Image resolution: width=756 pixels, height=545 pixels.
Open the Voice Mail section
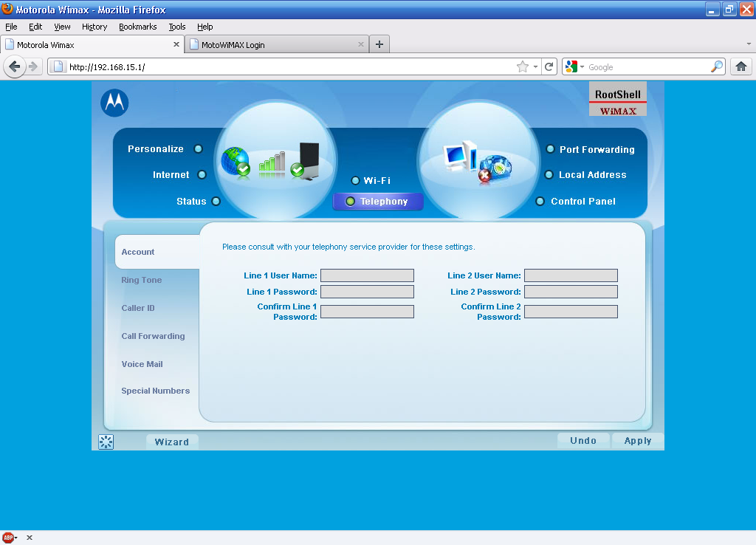[x=142, y=364]
